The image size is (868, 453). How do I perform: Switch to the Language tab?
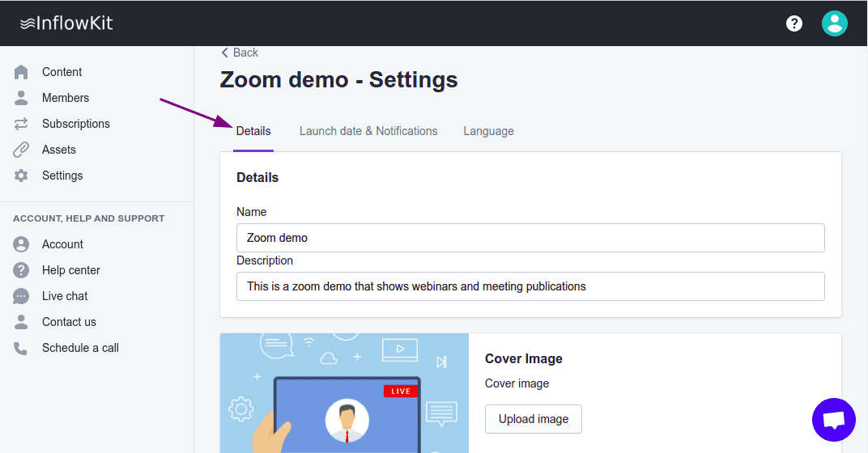[x=488, y=131]
